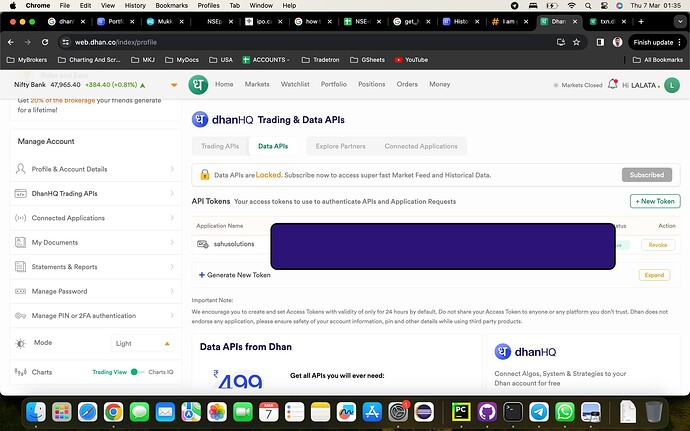Go to Markets in top navigation
690x431 pixels.
point(257,84)
